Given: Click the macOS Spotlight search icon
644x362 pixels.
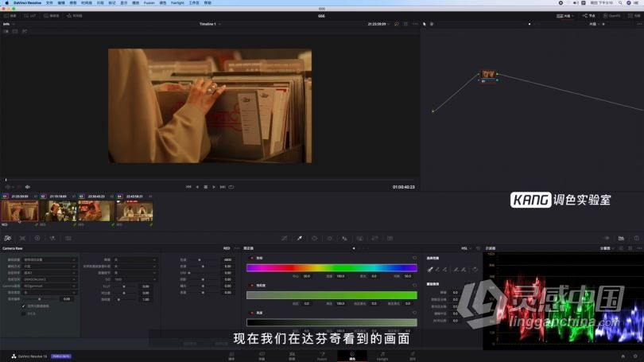Looking at the screenshot, I should 620,3.
